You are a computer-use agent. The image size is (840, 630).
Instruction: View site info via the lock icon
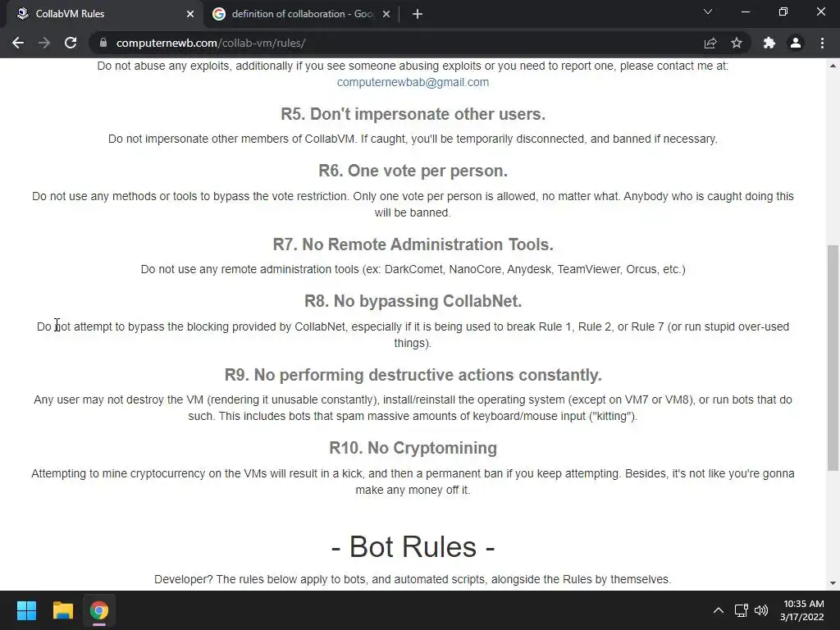click(103, 43)
